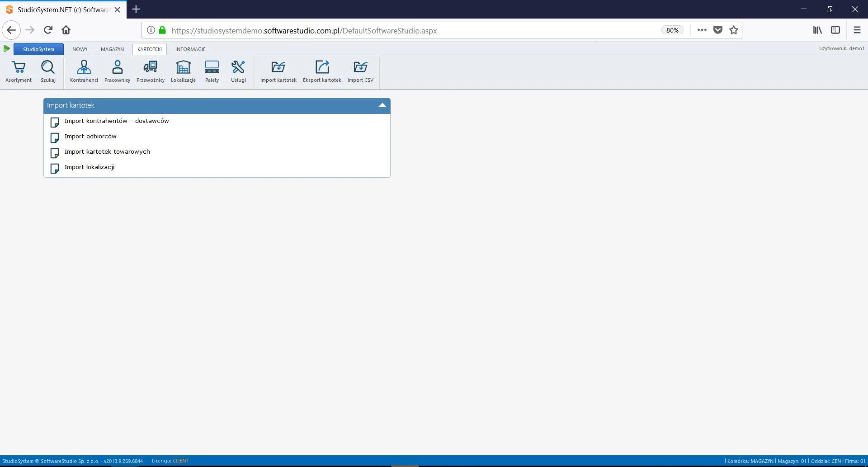The width and height of the screenshot is (868, 467).
Task: Click Oddział: CEN in status bar
Action: pos(826,461)
